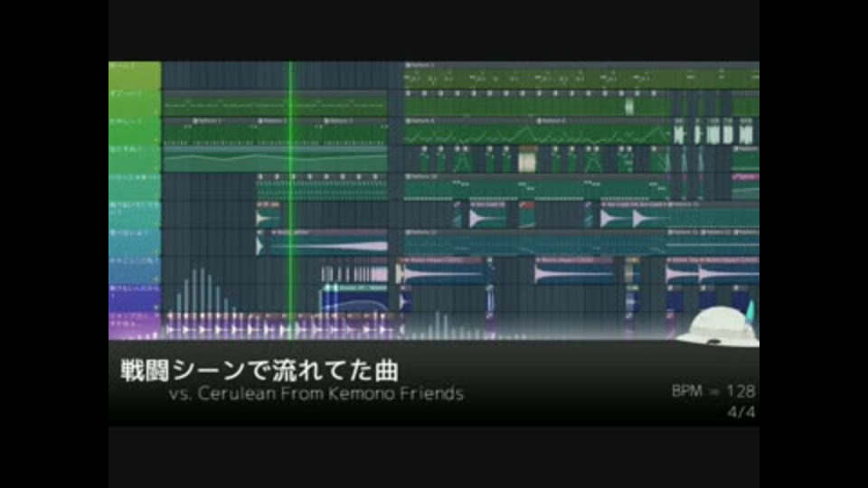Click the subtitle 'vs. Cerulean From Kemono Friends'
This screenshot has height=488, width=868.
coord(316,393)
